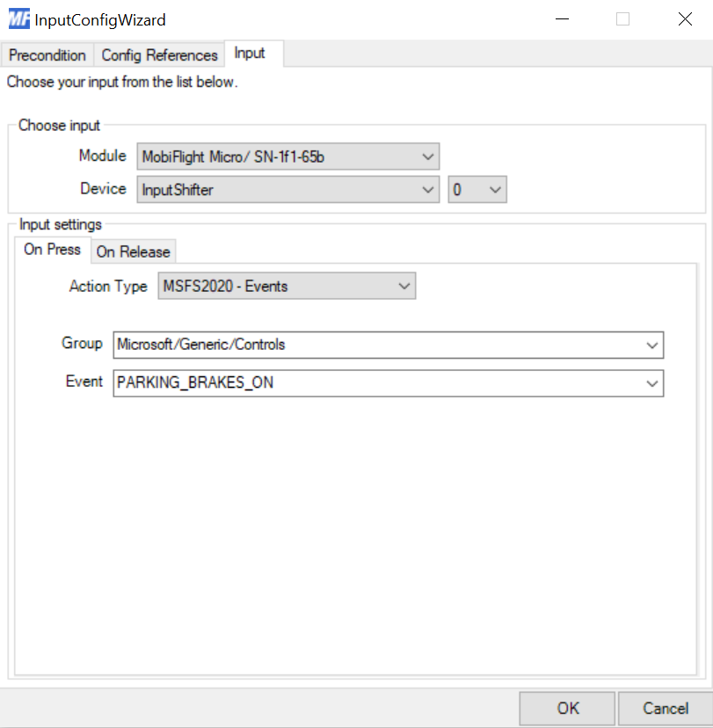Click the Device label text

click(104, 188)
